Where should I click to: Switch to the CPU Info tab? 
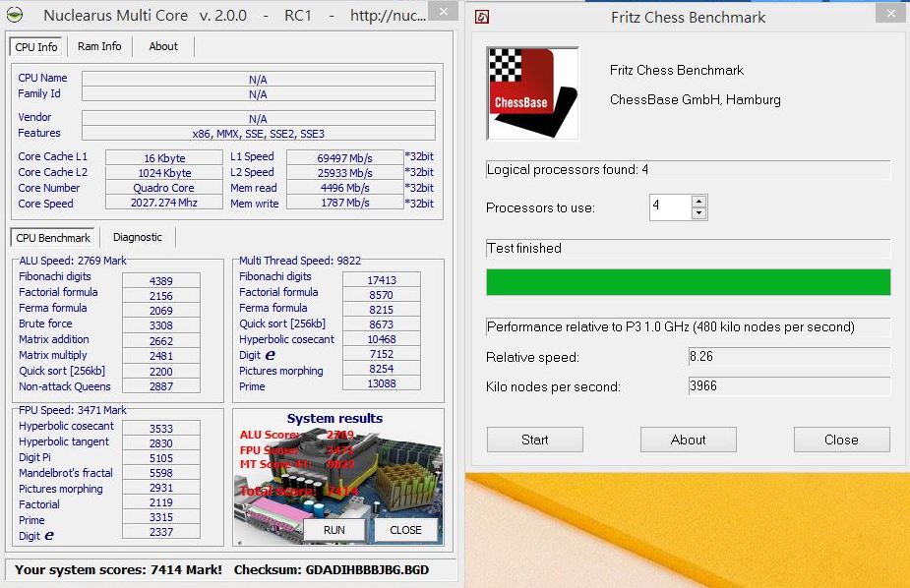pyautogui.click(x=36, y=47)
